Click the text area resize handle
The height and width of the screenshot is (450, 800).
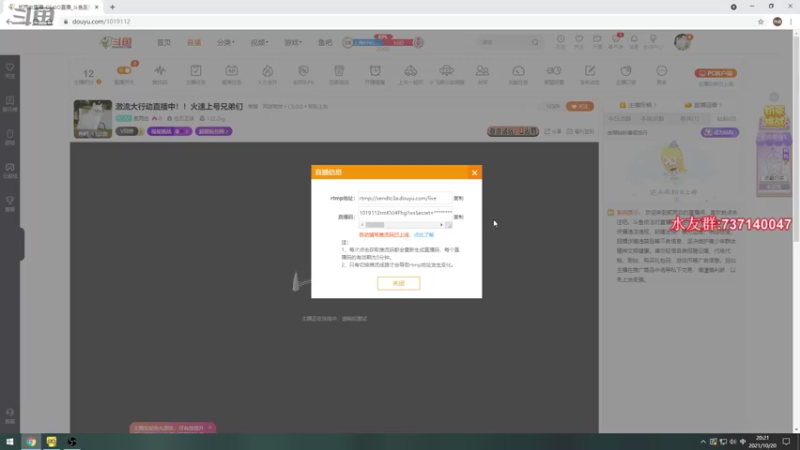click(448, 225)
